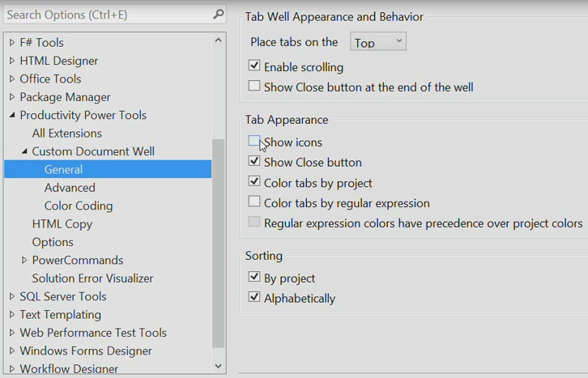588x378 pixels.
Task: Collapse the Productivity Power Tools node
Action: pyautogui.click(x=12, y=115)
